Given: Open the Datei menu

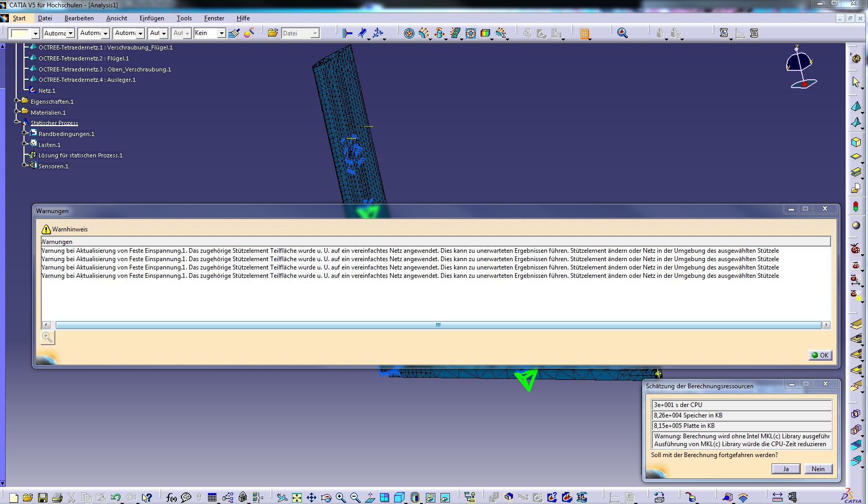Looking at the screenshot, I should pyautogui.click(x=45, y=18).
